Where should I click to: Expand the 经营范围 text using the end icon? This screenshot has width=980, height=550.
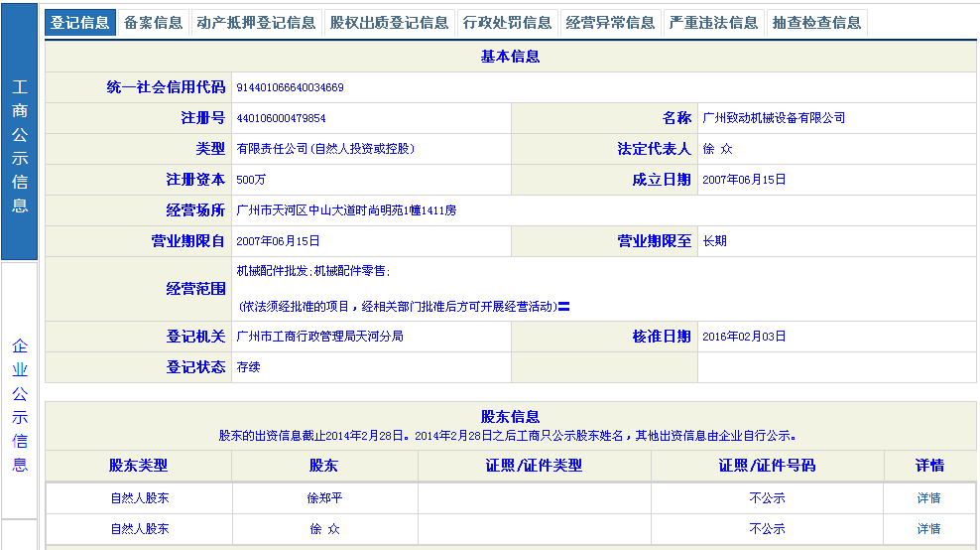click(x=563, y=307)
